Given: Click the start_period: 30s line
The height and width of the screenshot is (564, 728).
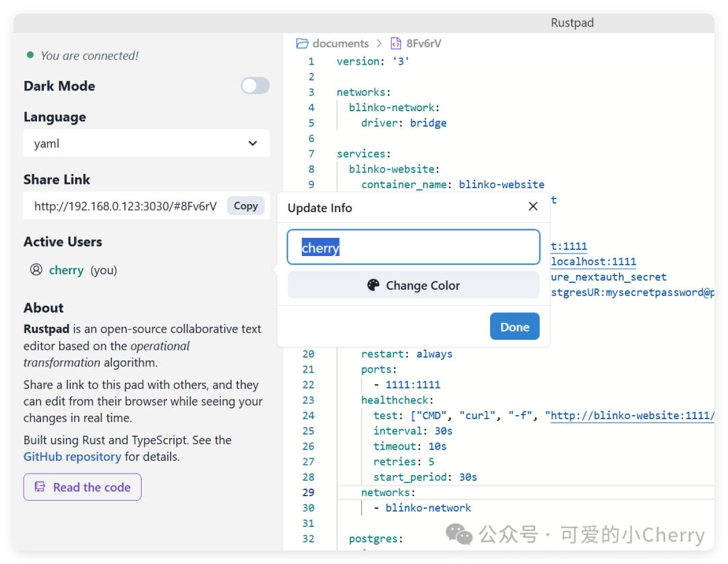Looking at the screenshot, I should click(x=425, y=476).
